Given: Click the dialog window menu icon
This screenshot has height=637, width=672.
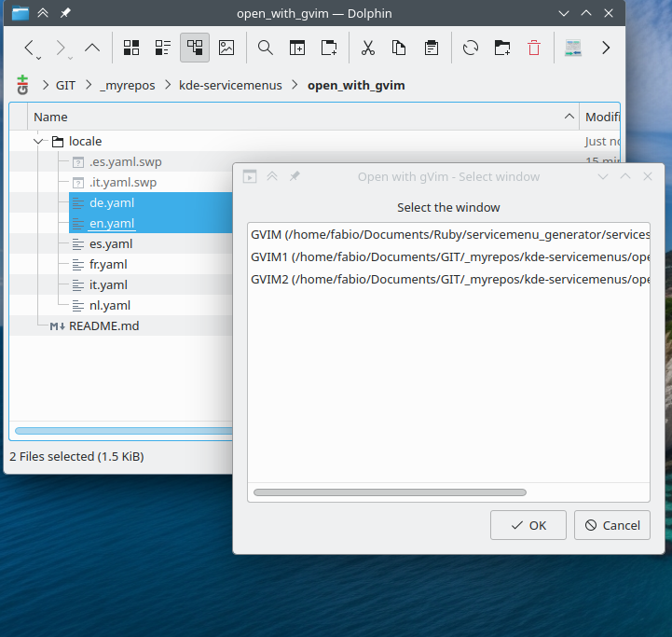Looking at the screenshot, I should 250,176.
